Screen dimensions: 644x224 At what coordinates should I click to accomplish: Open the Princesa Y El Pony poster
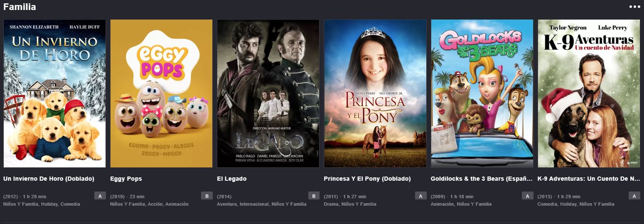(x=375, y=94)
